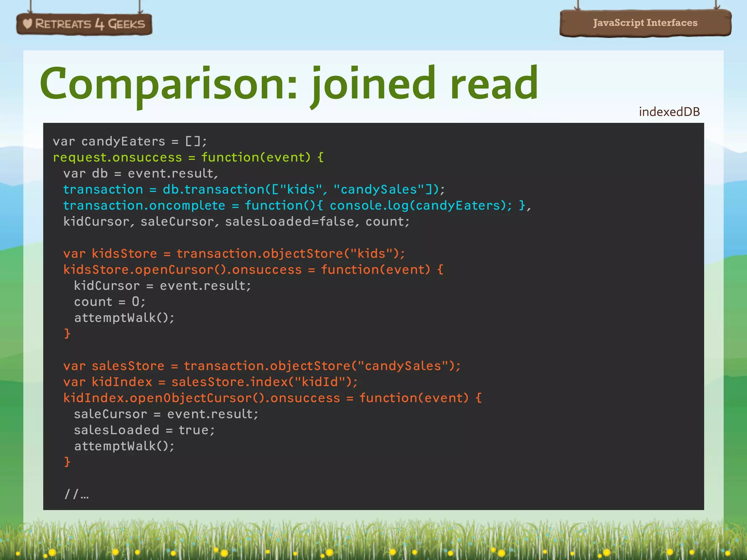The image size is (747, 560).
Task: Click the line 'var kidIndex = salesStore.index("kidId");'
Action: [x=210, y=382]
